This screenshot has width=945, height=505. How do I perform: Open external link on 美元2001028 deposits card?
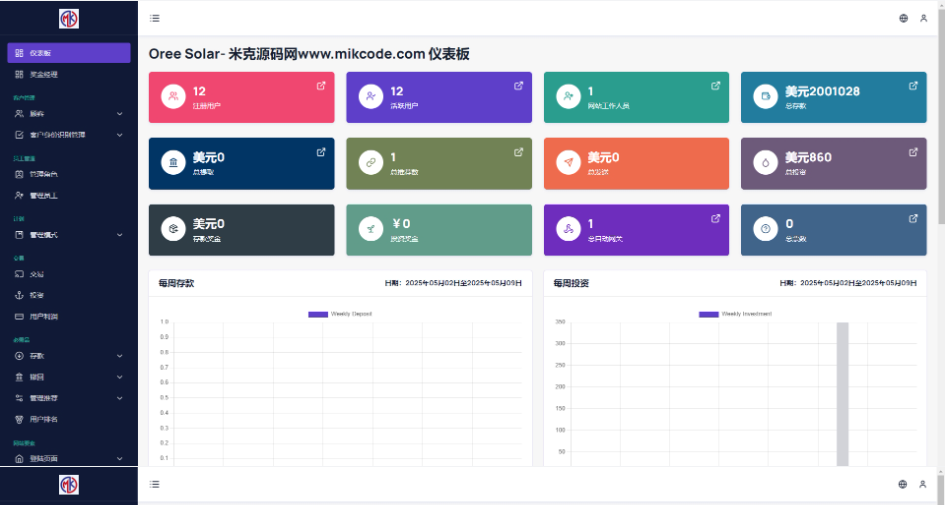pos(913,86)
